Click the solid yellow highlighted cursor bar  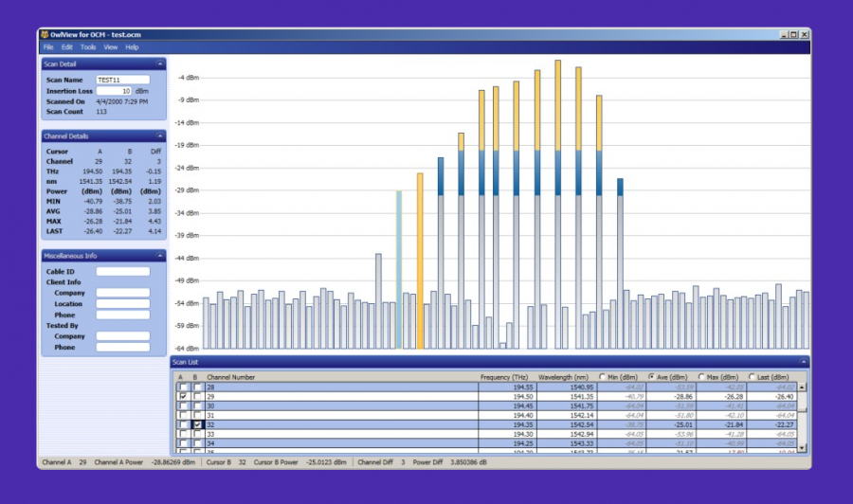pos(420,261)
